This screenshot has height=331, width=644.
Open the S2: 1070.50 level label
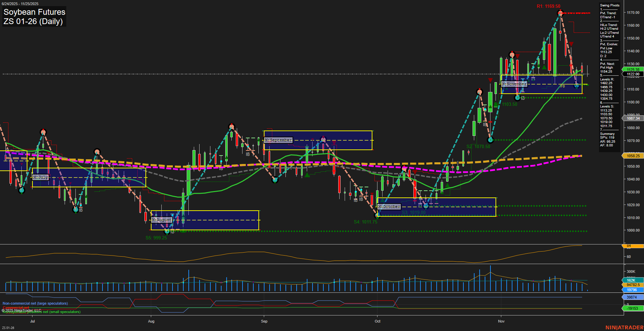tap(477, 146)
